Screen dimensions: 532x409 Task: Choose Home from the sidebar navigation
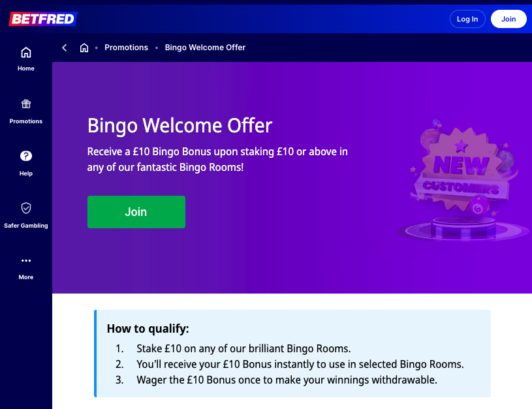25,68
